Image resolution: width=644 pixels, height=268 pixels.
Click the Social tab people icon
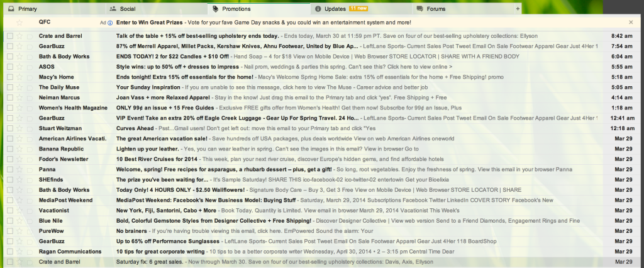[113, 9]
